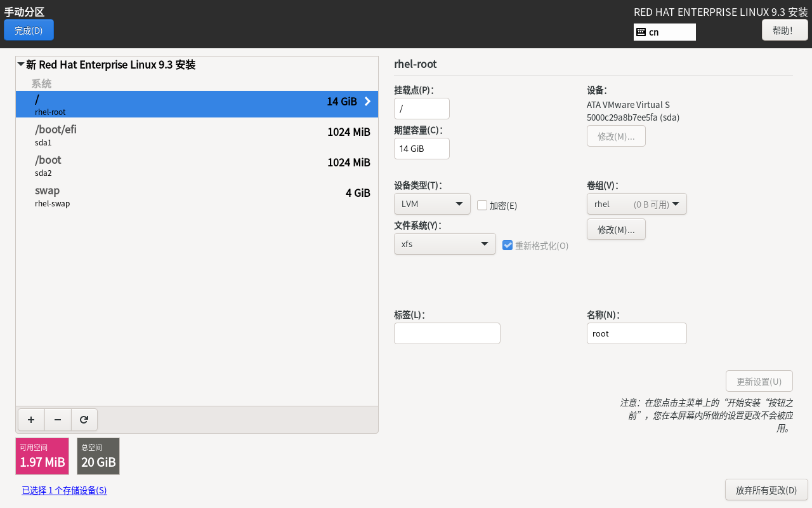Select the /boot/efi sda1 partition row

tap(197, 135)
